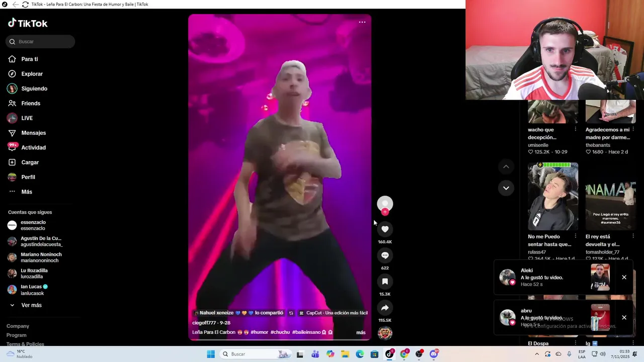Open the three-dot video options menu
This screenshot has height=362, width=644.
(x=362, y=22)
